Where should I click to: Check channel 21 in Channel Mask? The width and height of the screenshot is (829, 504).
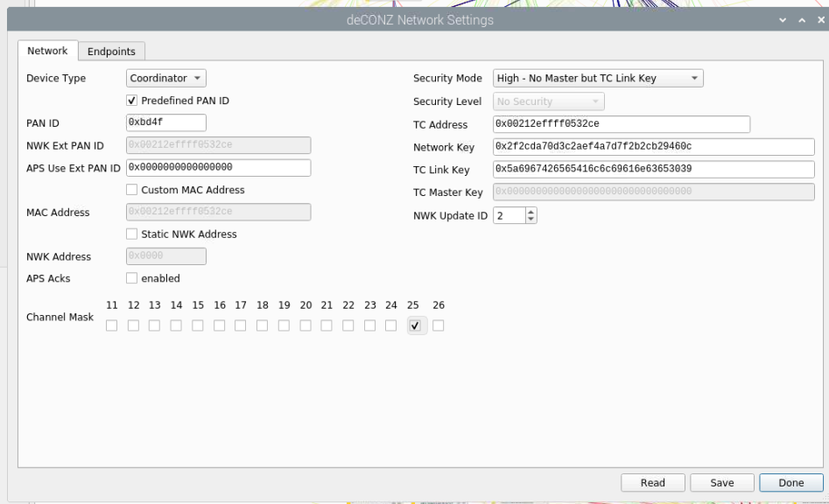[x=327, y=326]
